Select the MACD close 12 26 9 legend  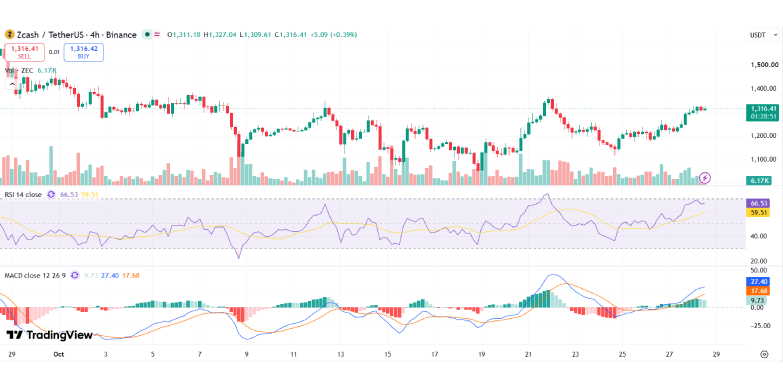[35, 275]
